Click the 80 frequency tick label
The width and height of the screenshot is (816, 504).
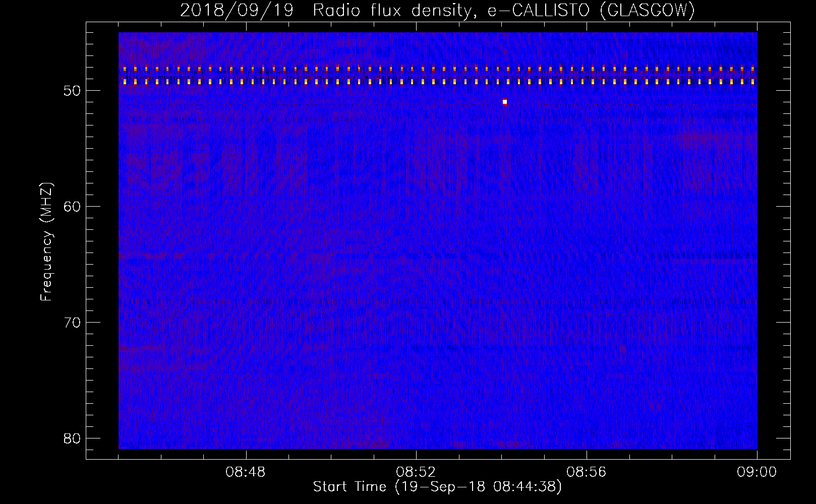click(x=72, y=438)
